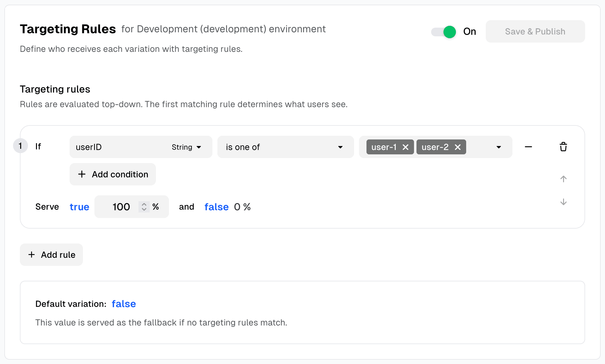Screen dimensions: 605x364
Task: Remove user-2 tag with X icon
Action: pos(457,147)
